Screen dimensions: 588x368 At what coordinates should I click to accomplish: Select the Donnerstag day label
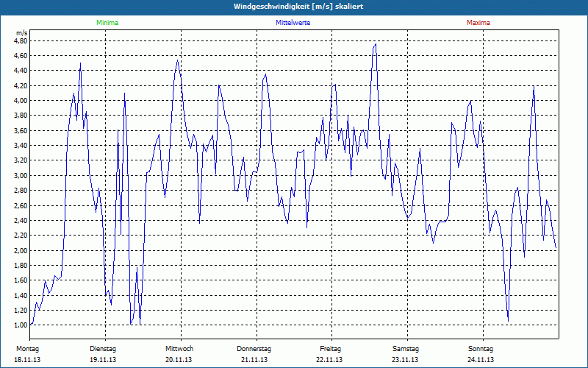[x=254, y=349]
